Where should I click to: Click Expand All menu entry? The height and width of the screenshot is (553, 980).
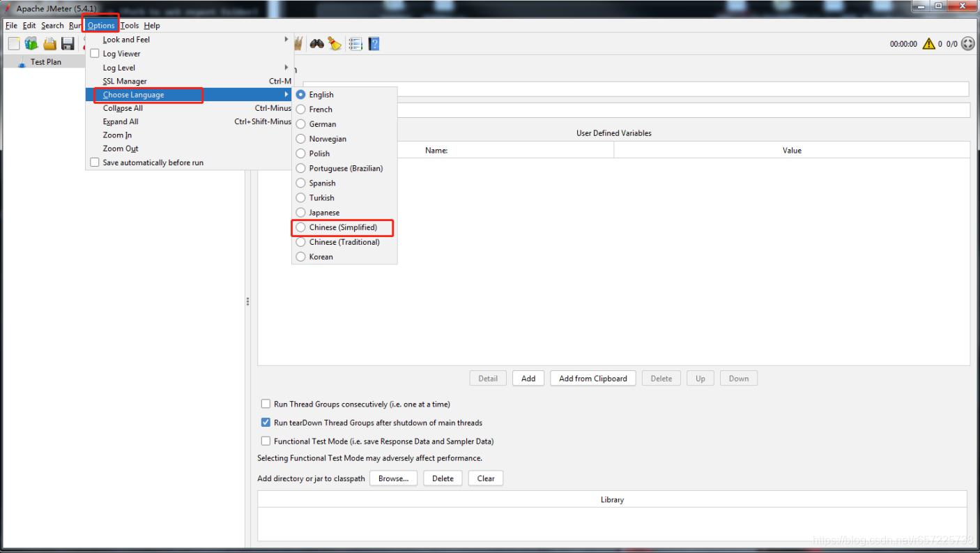189,121
